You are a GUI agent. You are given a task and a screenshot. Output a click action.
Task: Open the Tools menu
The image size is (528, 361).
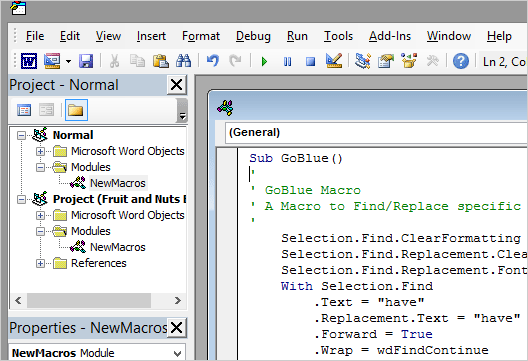(x=338, y=36)
